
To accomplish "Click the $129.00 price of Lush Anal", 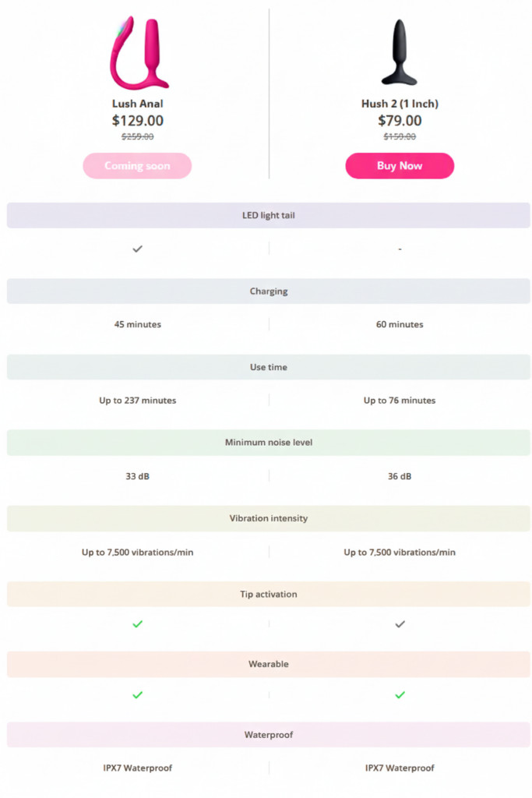I will tap(138, 121).
